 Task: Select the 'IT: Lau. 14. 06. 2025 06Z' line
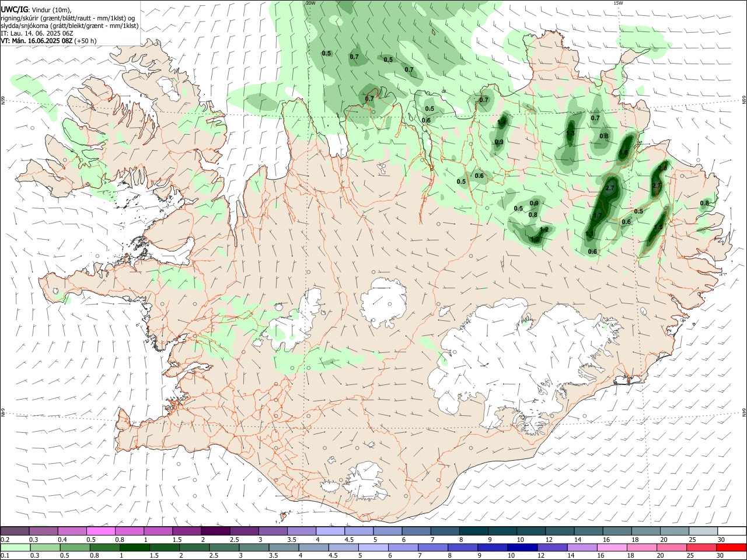click(37, 33)
